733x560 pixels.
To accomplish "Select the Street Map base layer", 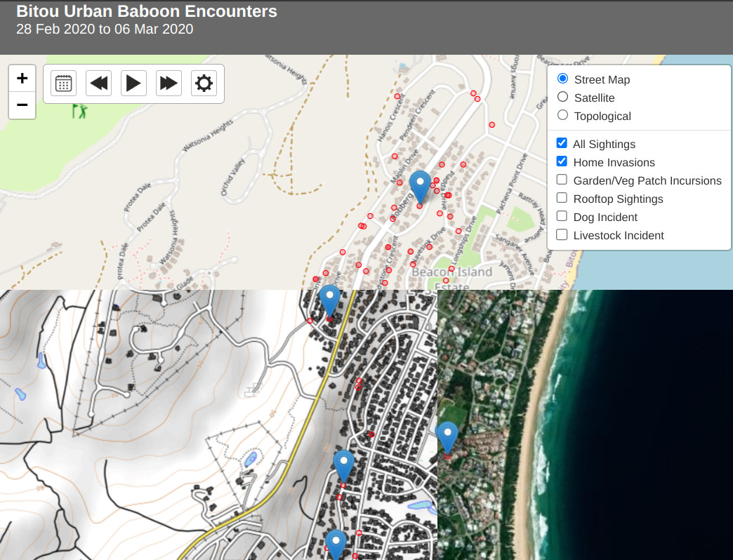I will click(562, 79).
